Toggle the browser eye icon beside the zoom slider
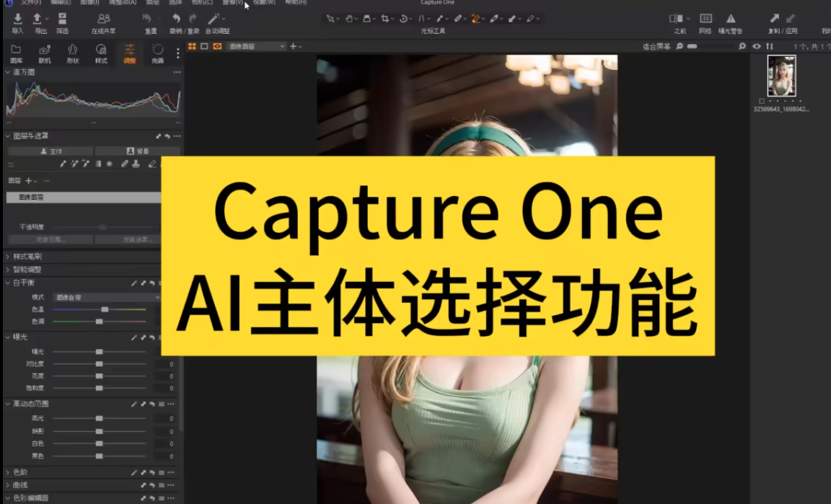831x504 pixels. [756, 46]
